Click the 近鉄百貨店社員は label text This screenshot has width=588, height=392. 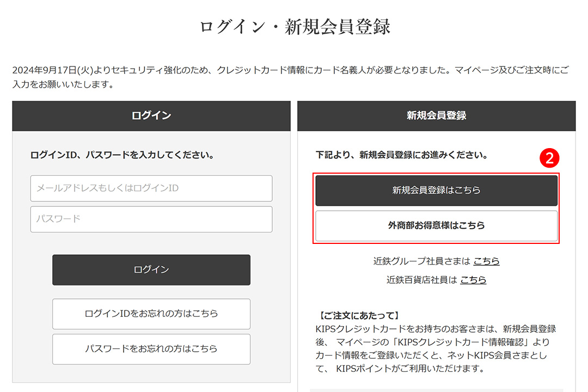coord(421,280)
